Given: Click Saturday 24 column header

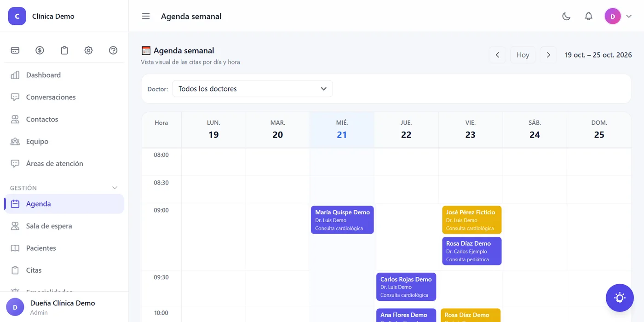Looking at the screenshot, I should coord(535,130).
